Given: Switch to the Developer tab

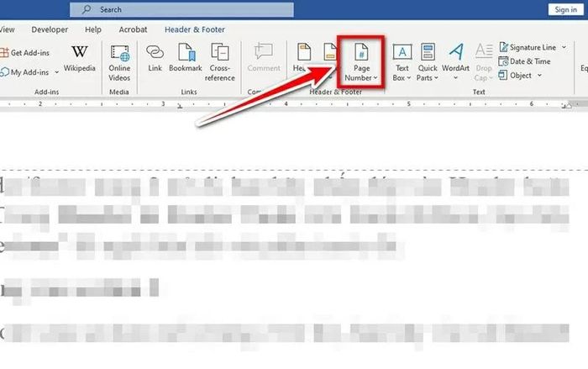Looking at the screenshot, I should [50, 29].
